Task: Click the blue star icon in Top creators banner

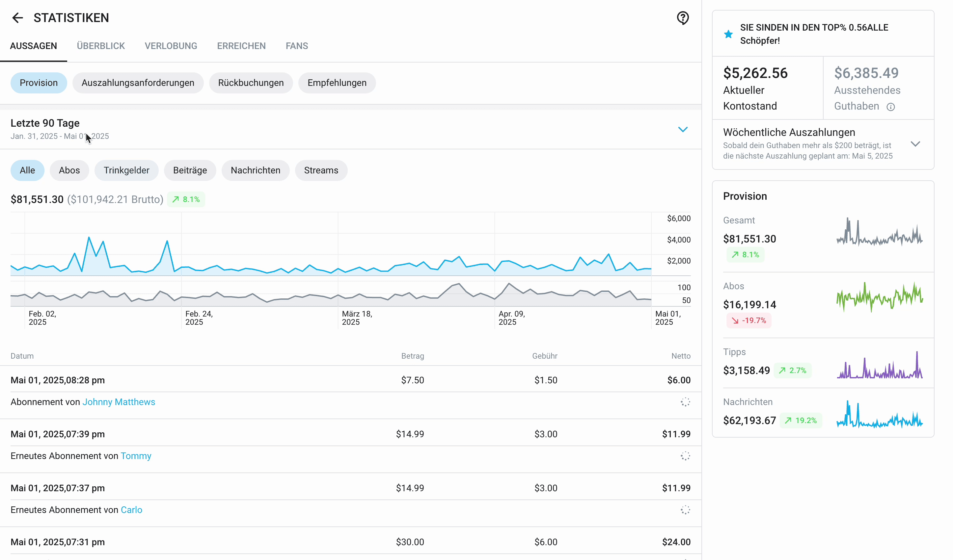Action: pyautogui.click(x=728, y=35)
